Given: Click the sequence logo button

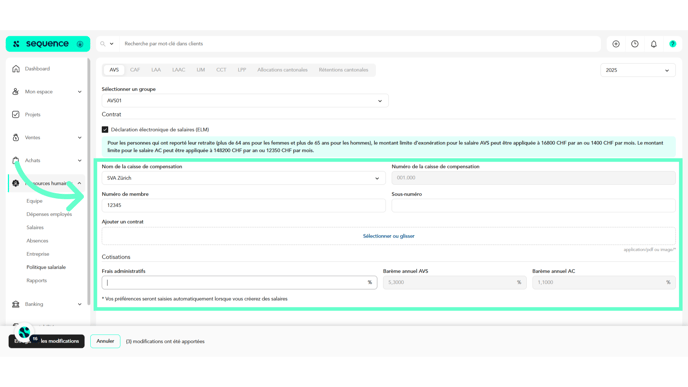Looking at the screenshot, I should tap(48, 44).
